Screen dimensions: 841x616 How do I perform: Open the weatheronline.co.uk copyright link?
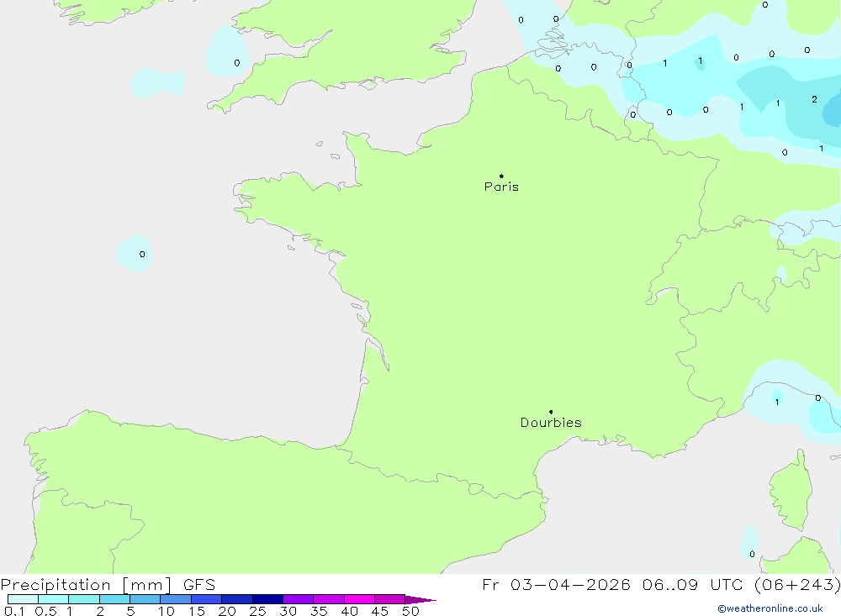point(770,608)
